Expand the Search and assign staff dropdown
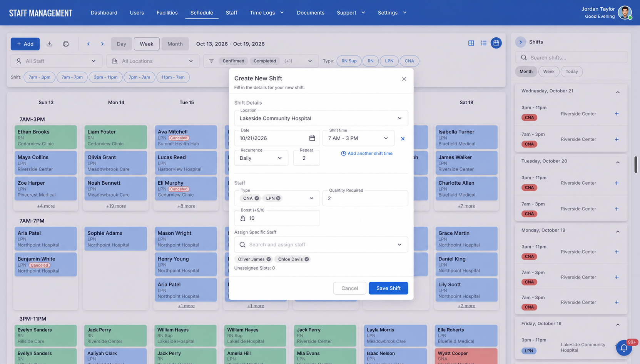640x364 pixels. pos(399,245)
